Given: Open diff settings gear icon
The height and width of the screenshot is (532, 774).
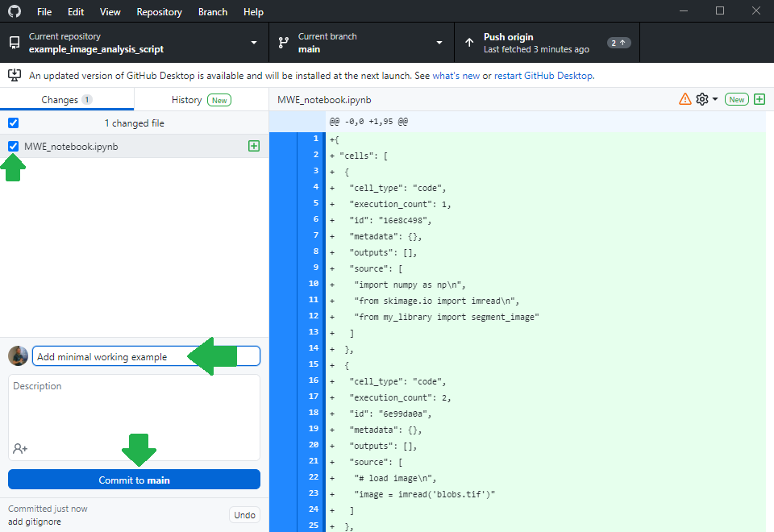Looking at the screenshot, I should [x=702, y=99].
